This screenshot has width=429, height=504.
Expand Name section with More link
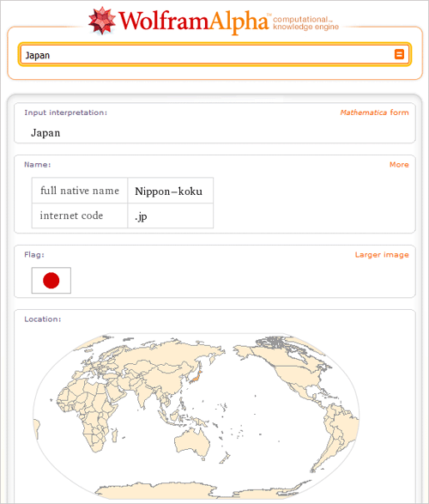click(x=399, y=165)
